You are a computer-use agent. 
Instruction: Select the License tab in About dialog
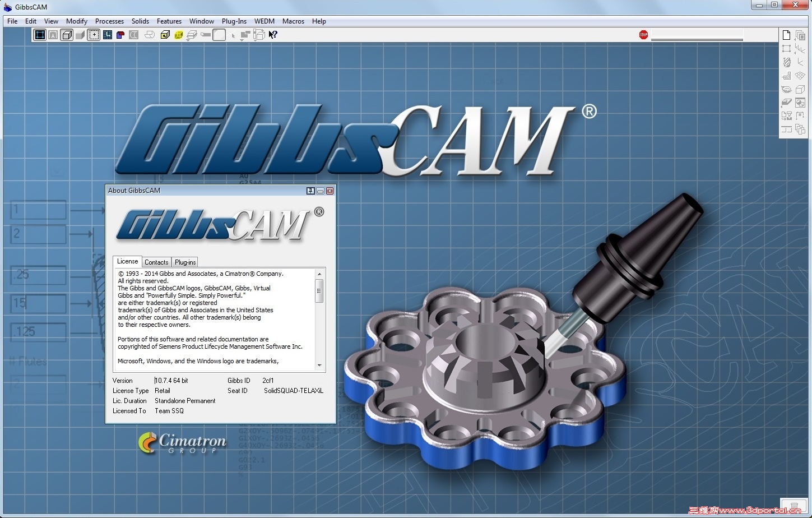tap(127, 261)
